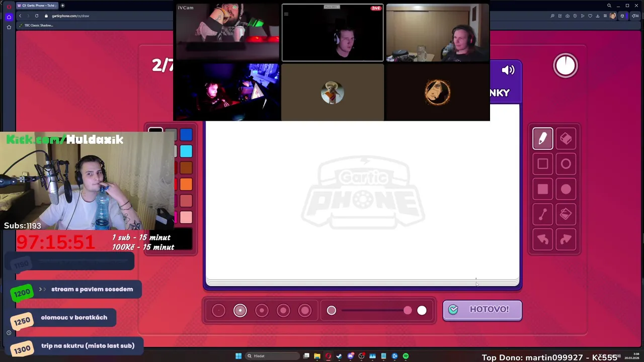Screen dimensions: 644x362
Task: Activate the paint bucket fill tool
Action: point(566,214)
